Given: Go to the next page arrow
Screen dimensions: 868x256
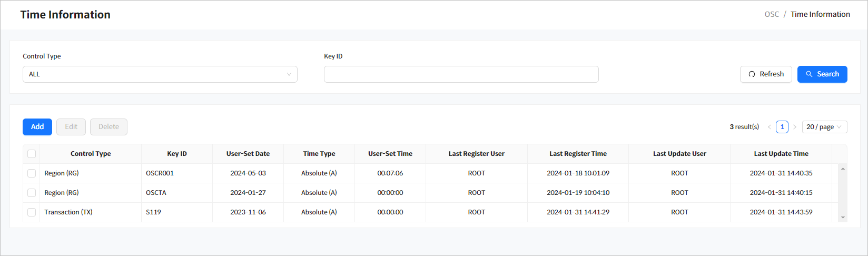Looking at the screenshot, I should [795, 127].
